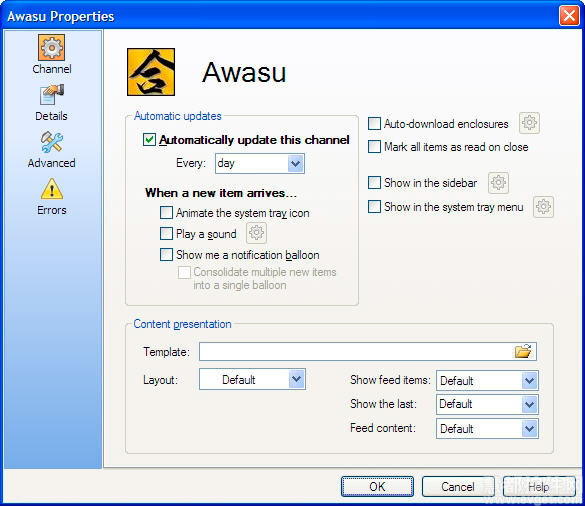Enable Play a sound checkbox
The height and width of the screenshot is (506, 585).
pos(166,234)
